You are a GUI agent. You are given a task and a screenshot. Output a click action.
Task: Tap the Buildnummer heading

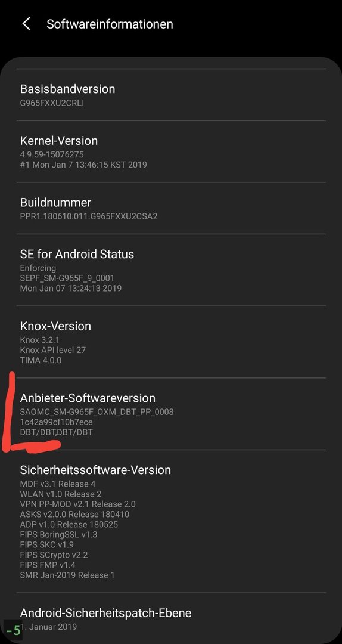tap(55, 203)
